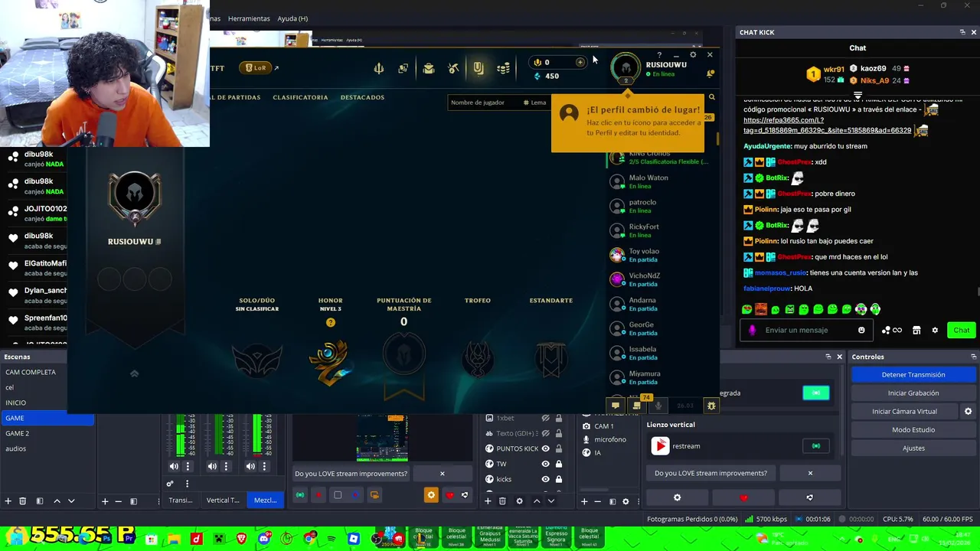Click the League client crafting hammer icon
Image resolution: width=980 pixels, height=551 pixels.
(454, 69)
